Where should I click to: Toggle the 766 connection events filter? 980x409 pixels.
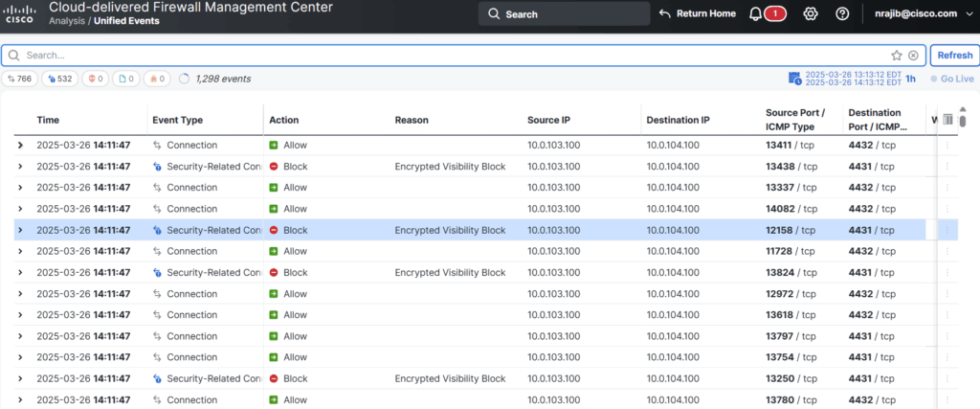point(20,79)
